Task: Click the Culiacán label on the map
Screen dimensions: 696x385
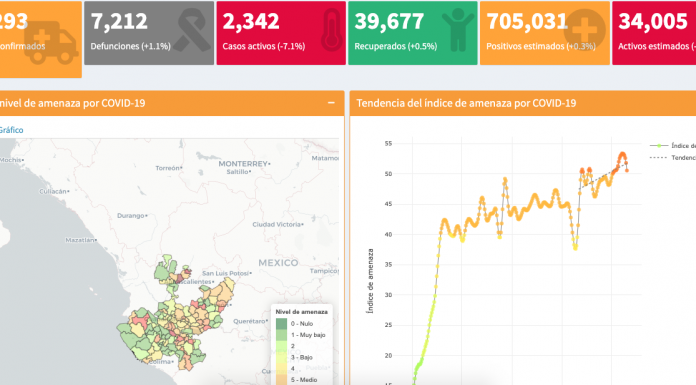Action: 53,191
